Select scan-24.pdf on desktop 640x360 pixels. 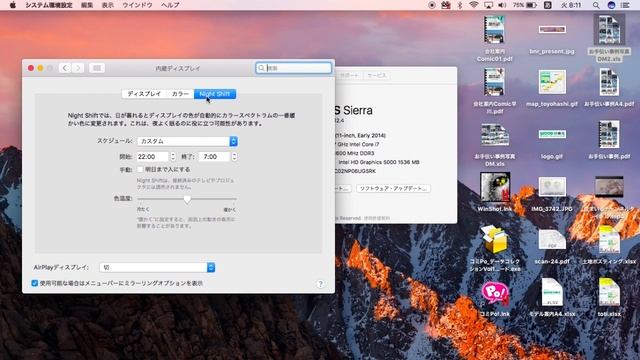pyautogui.click(x=552, y=247)
